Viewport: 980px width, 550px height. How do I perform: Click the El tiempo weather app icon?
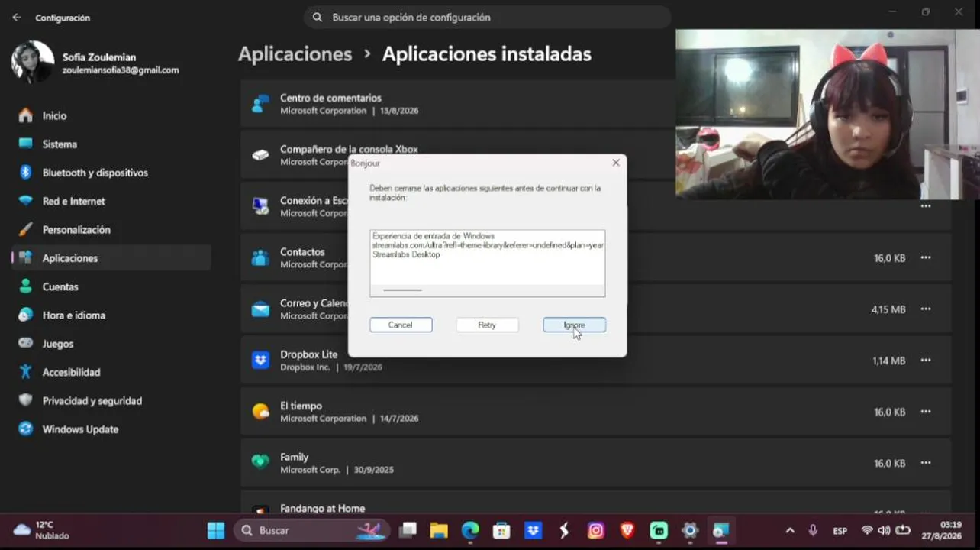point(261,412)
